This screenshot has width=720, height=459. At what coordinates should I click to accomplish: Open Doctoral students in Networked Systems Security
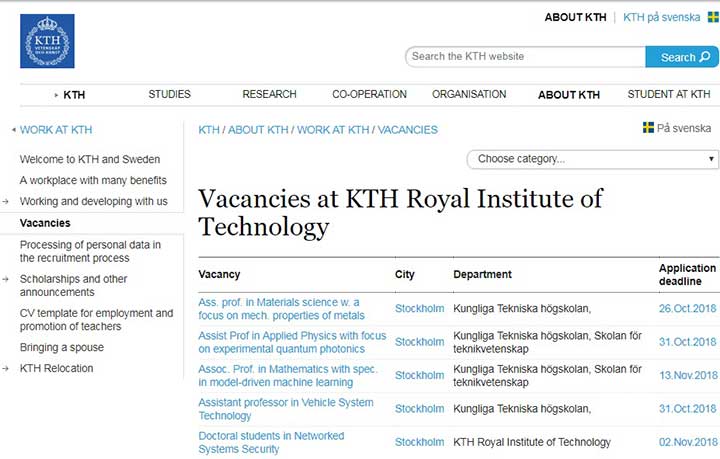[271, 442]
